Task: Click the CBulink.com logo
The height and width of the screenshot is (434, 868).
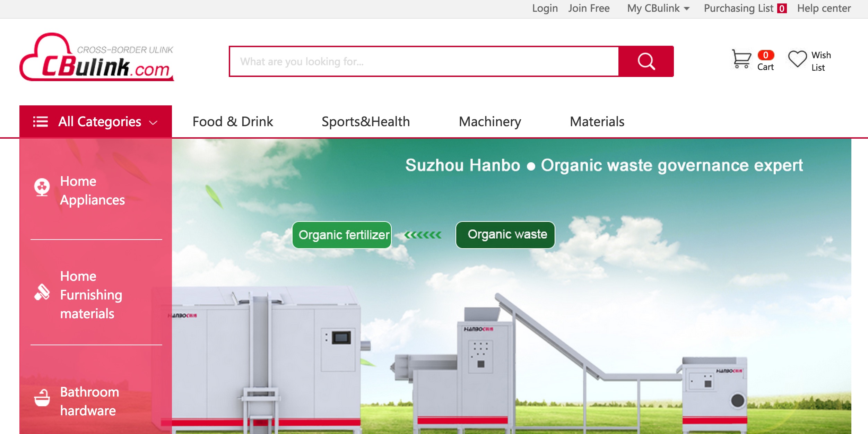Action: [x=97, y=57]
